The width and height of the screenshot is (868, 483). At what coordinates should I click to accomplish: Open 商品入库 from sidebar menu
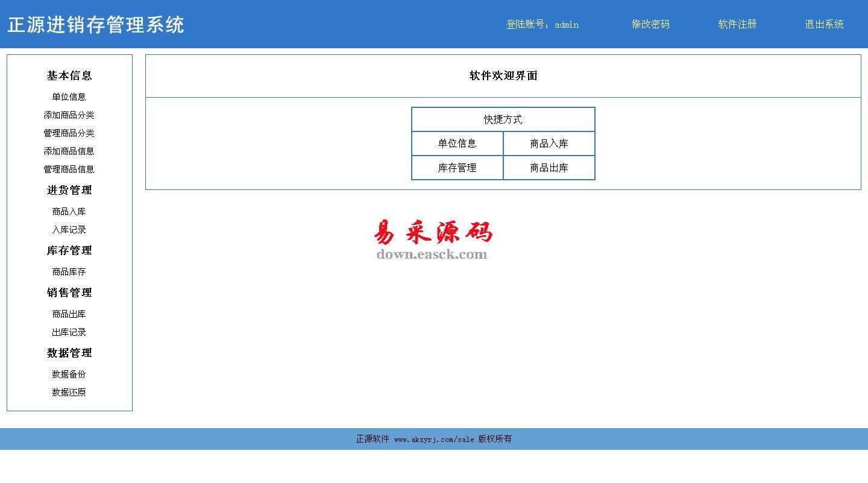coord(69,212)
